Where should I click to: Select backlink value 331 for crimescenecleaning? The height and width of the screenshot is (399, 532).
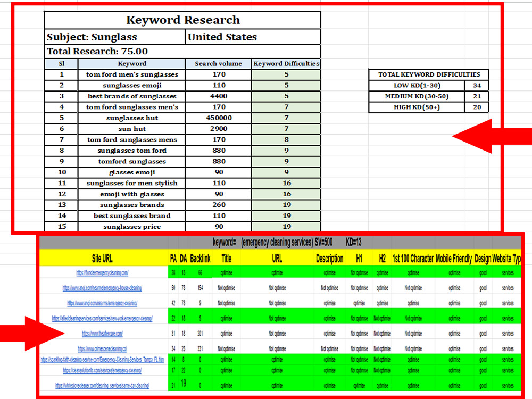click(200, 349)
